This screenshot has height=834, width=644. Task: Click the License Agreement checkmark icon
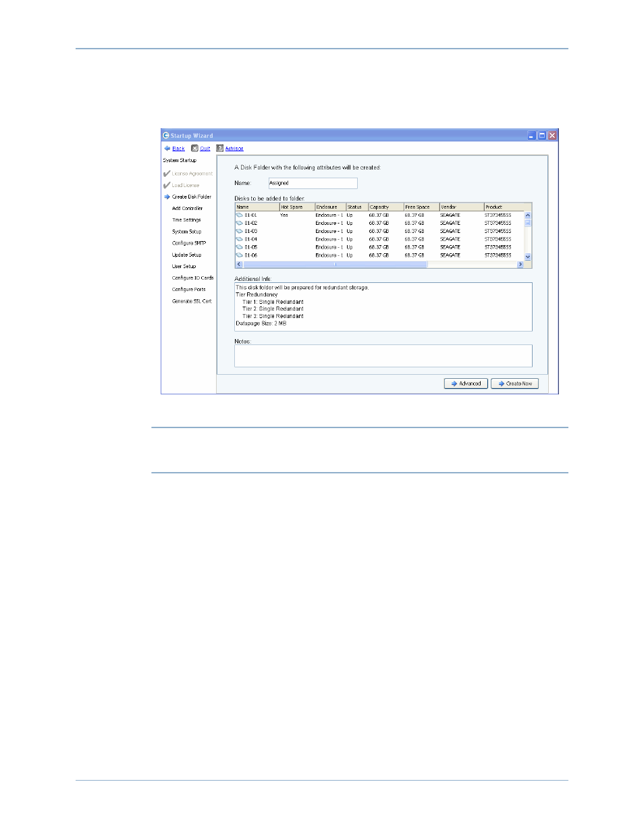(167, 174)
